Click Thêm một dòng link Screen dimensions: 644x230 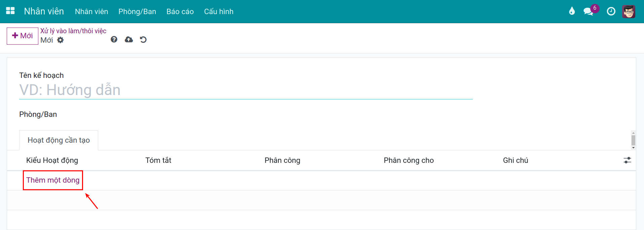(53, 180)
